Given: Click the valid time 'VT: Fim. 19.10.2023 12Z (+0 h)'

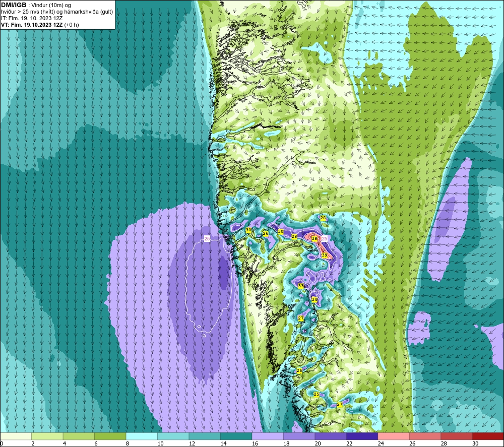Looking at the screenshot, I should point(40,24).
